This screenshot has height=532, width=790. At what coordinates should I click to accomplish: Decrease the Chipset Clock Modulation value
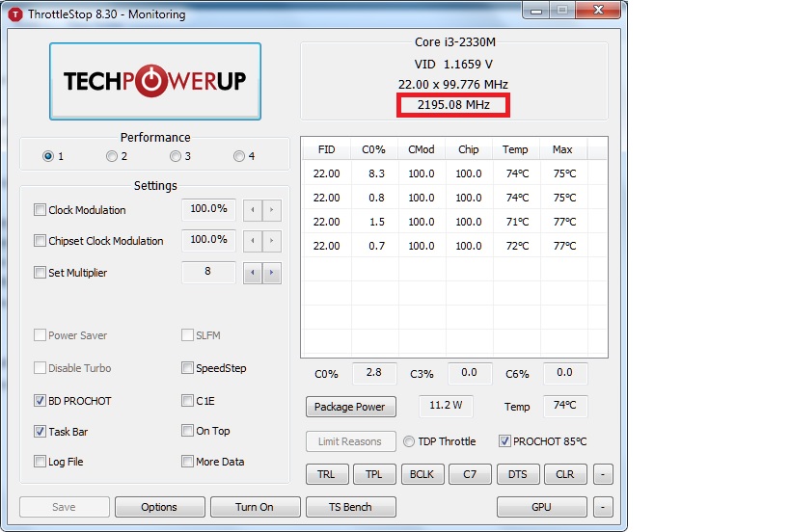tap(251, 241)
